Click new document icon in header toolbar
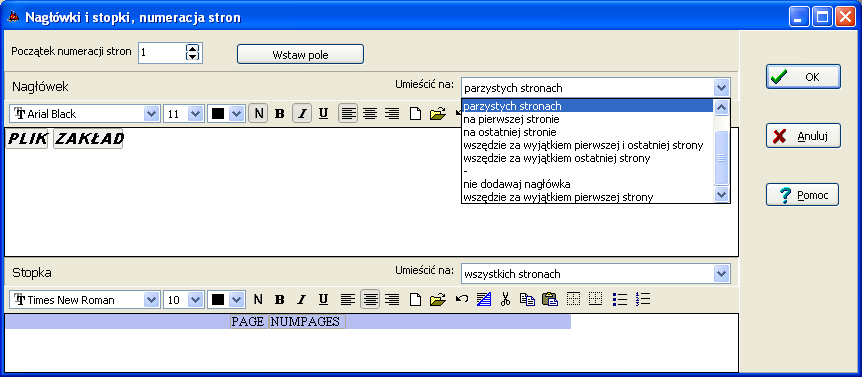This screenshot has height=377, width=862. (416, 114)
